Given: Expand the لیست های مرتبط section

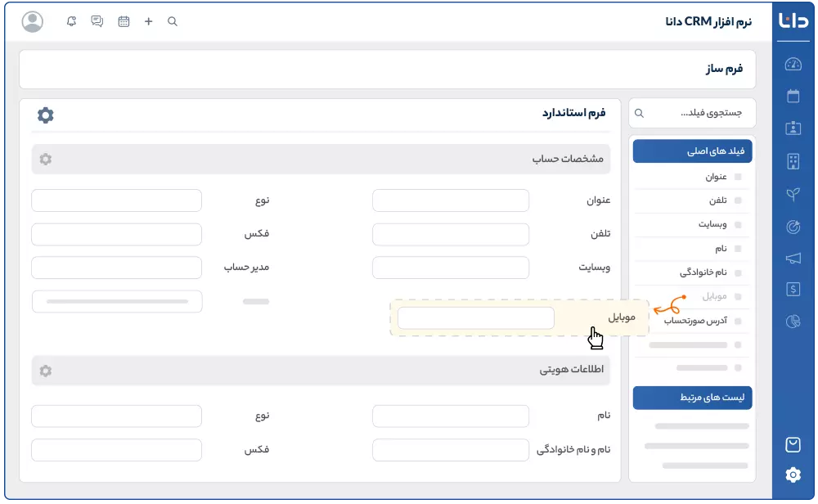Looking at the screenshot, I should (x=692, y=398).
